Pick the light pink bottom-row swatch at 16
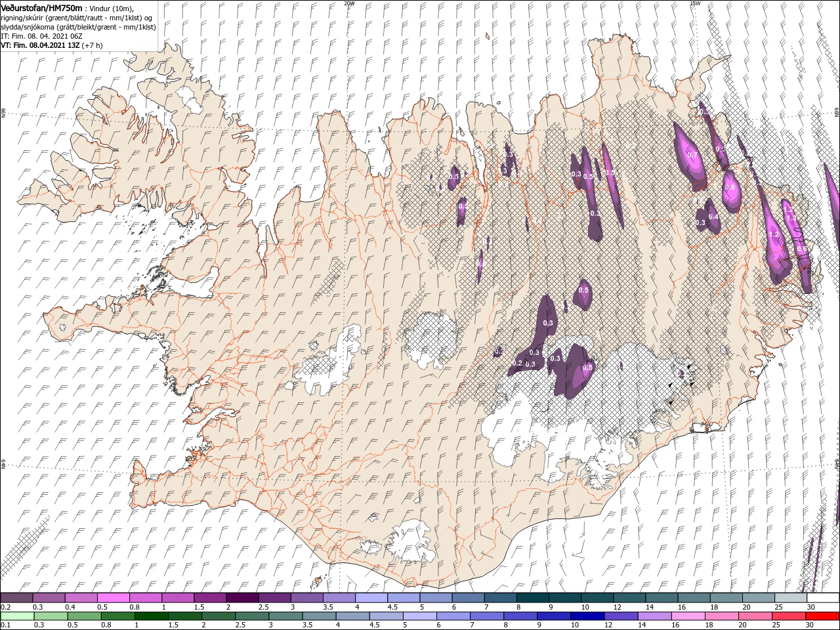Screen dimensions: 840x630 click(x=688, y=616)
